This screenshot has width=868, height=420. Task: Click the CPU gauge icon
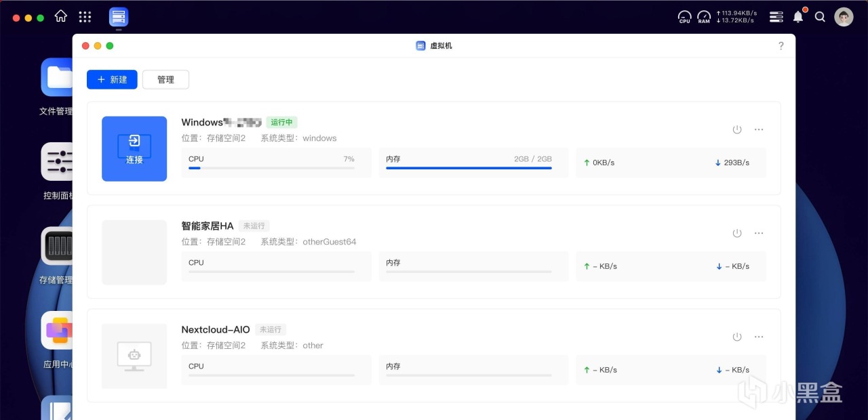point(685,17)
